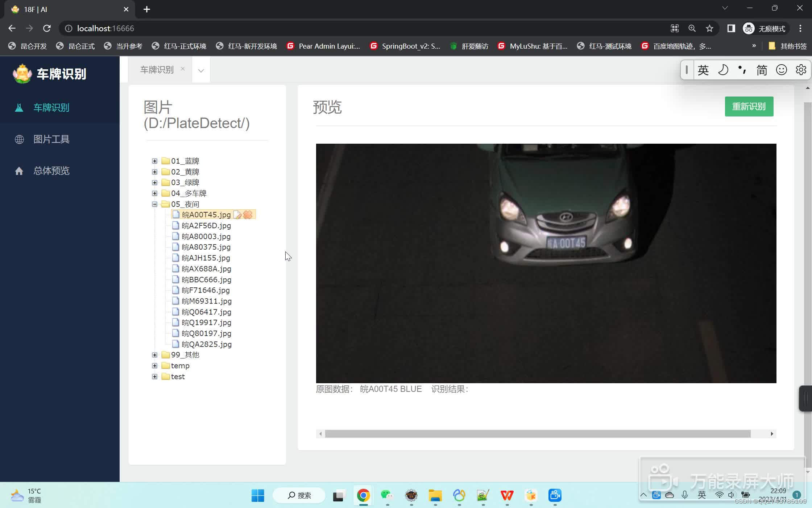Open 总体预览 via its home icon

point(19,171)
